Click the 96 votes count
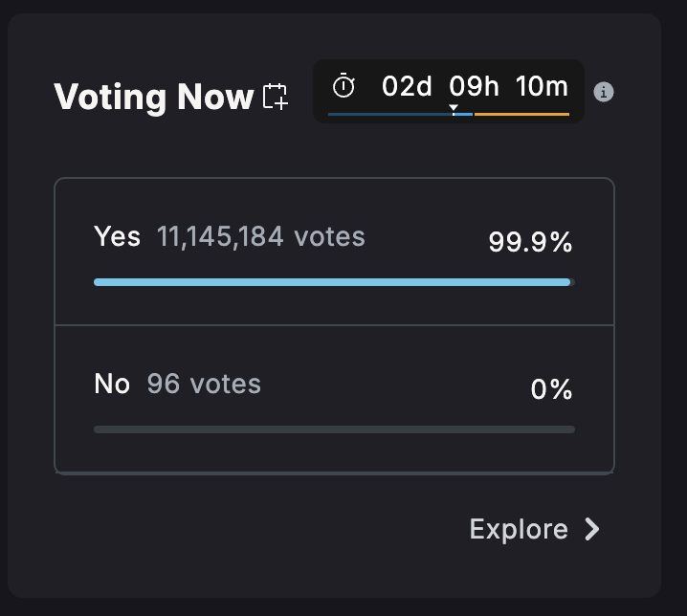Screen dimensions: 687x616 (204, 384)
